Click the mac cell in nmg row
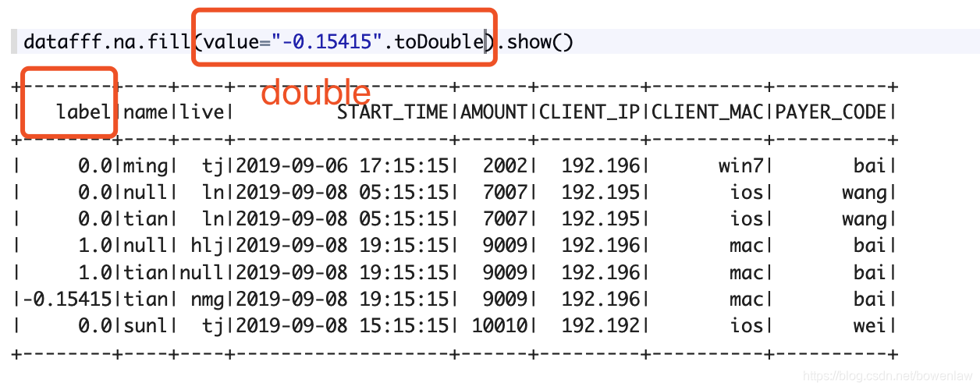 747,299
